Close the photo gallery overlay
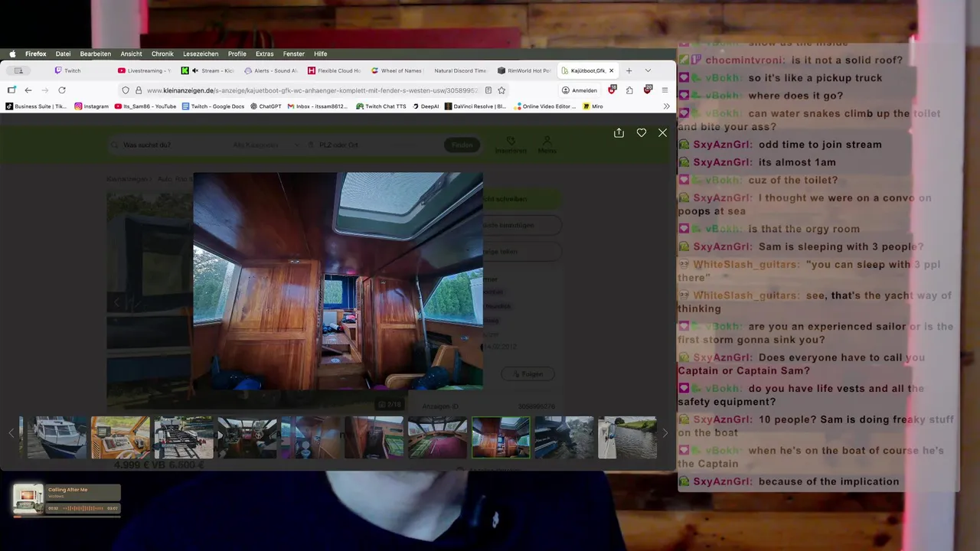980x551 pixels. [x=663, y=132]
